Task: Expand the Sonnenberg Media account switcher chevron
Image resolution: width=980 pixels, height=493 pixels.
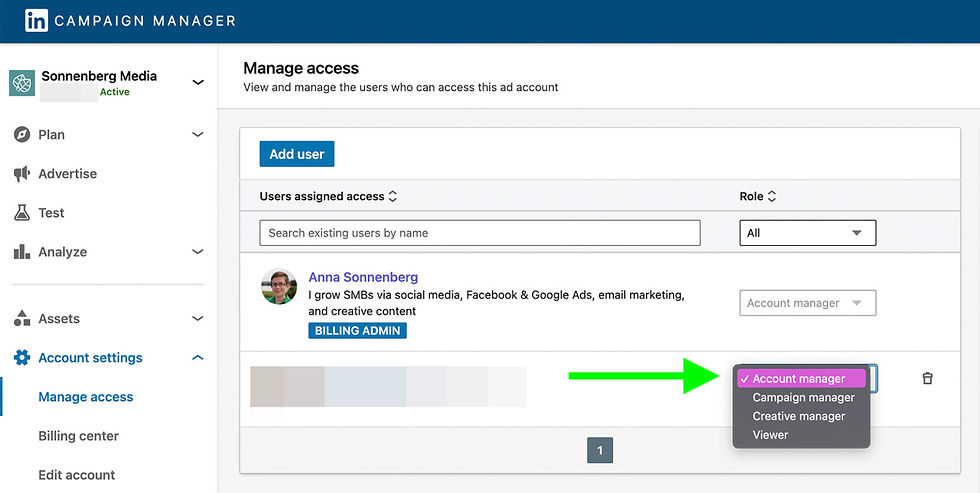Action: (198, 82)
